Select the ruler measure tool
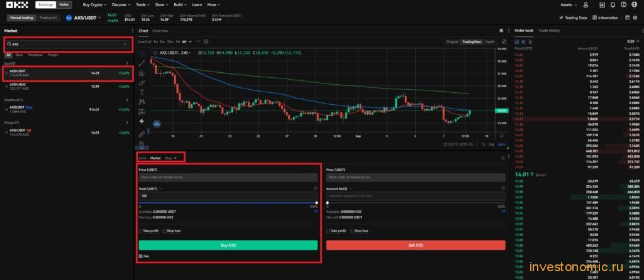This screenshot has height=280, width=644. [142, 134]
